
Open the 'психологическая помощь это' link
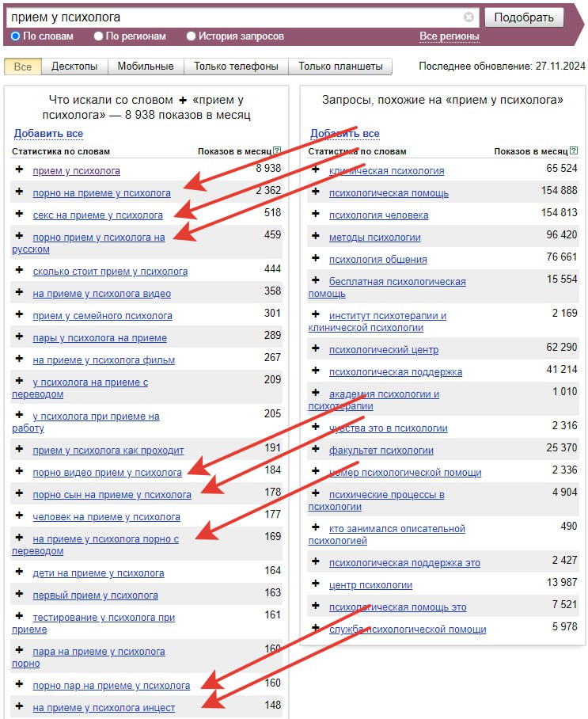coord(397,607)
